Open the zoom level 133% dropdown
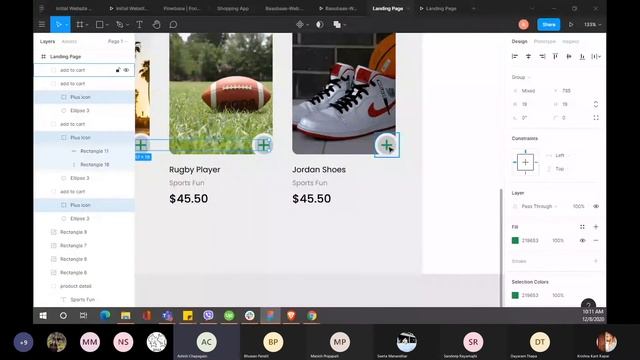 (592, 24)
